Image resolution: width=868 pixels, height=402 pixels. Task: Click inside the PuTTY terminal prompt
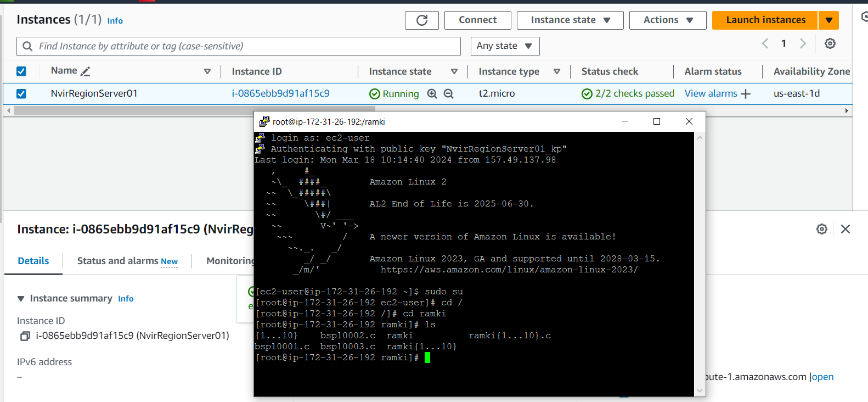[x=427, y=358]
